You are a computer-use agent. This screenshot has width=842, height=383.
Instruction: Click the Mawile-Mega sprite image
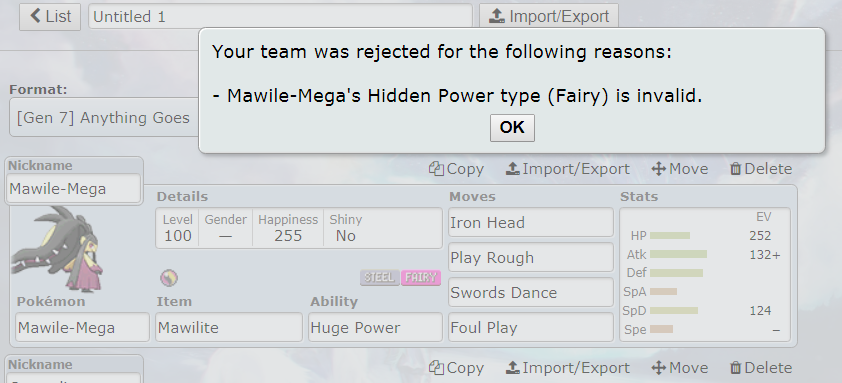[57, 248]
